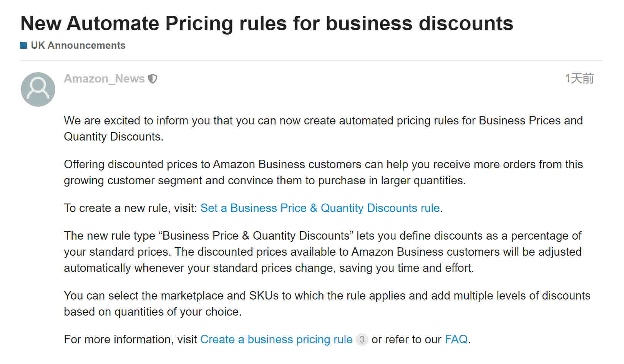
Task: Click the text 'To create a new rule, visit:'
Action: click(x=130, y=208)
